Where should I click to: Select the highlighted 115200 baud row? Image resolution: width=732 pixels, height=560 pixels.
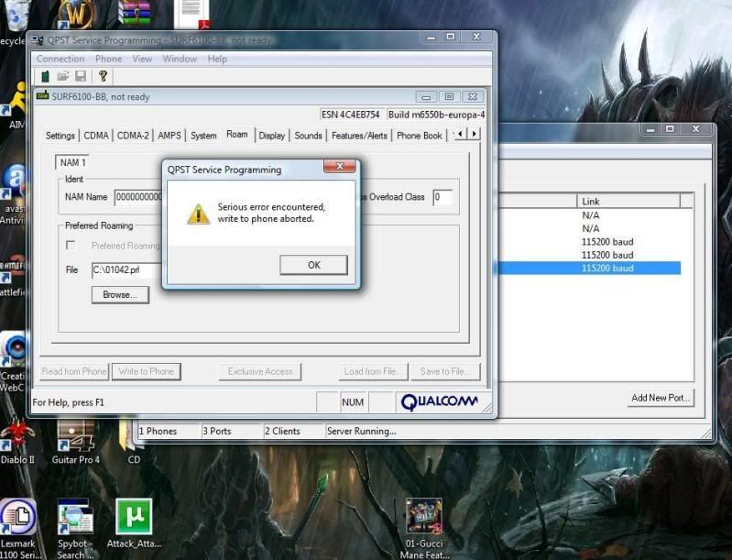(590, 269)
